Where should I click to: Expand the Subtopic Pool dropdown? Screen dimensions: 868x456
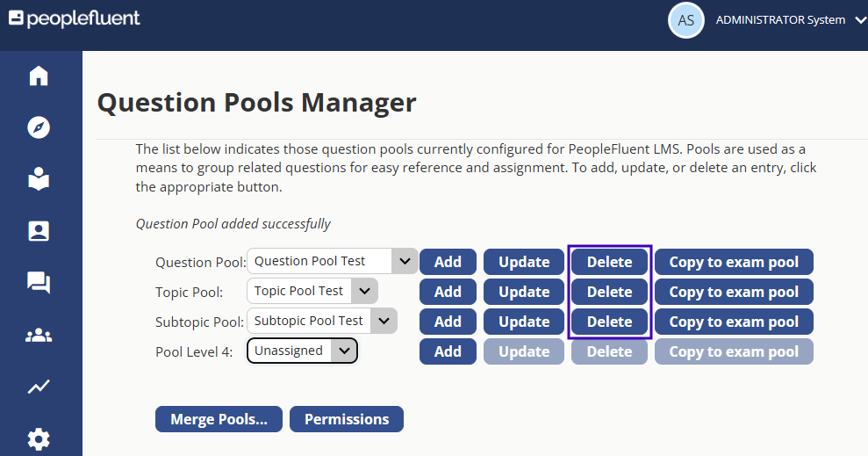click(322, 321)
